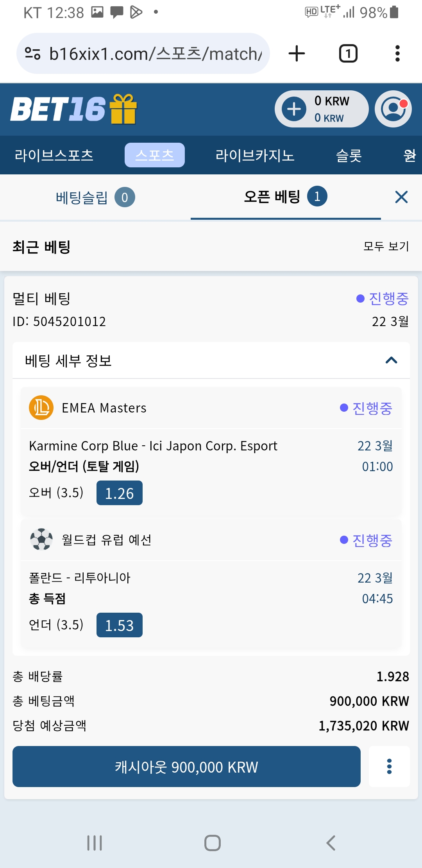Tap the plus deposit icon
The width and height of the screenshot is (422, 868).
tap(294, 109)
